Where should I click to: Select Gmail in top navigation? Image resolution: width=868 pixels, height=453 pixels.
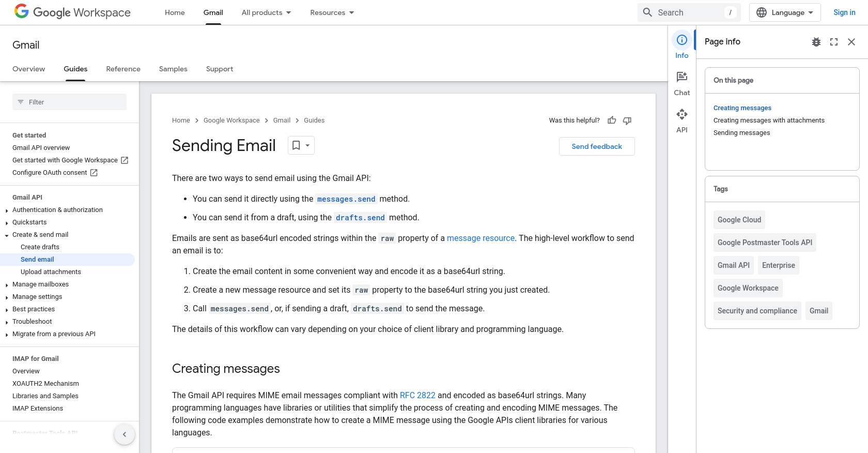[213, 12]
